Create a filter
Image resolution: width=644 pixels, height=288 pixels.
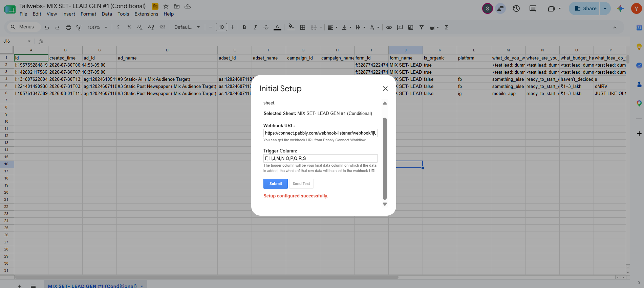(x=422, y=27)
